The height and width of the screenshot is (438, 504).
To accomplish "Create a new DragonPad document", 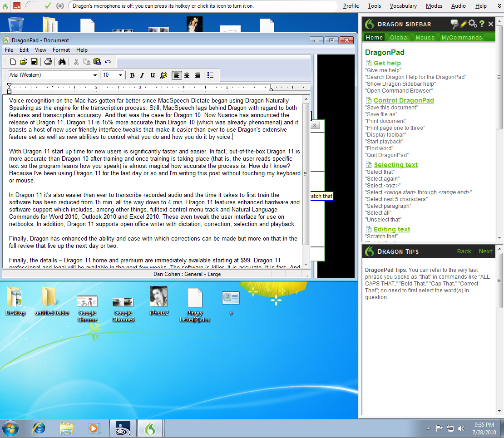I will coord(13,62).
